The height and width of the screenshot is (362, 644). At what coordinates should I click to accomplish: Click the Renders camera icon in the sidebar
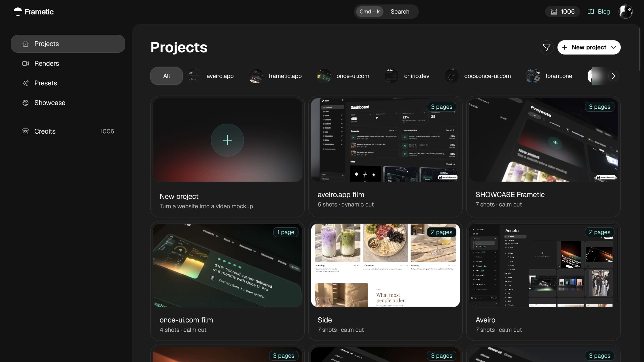[x=25, y=63]
